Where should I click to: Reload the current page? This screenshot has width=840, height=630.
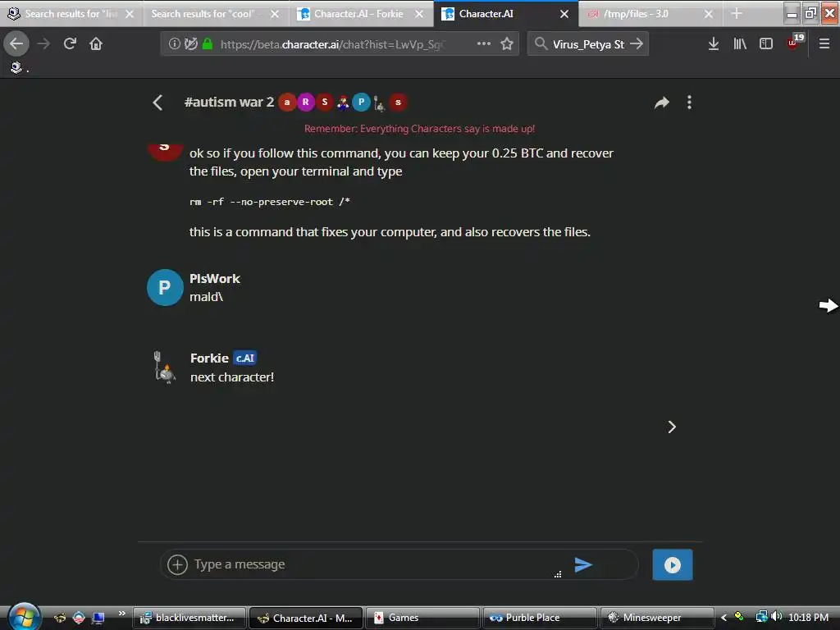[x=70, y=43]
